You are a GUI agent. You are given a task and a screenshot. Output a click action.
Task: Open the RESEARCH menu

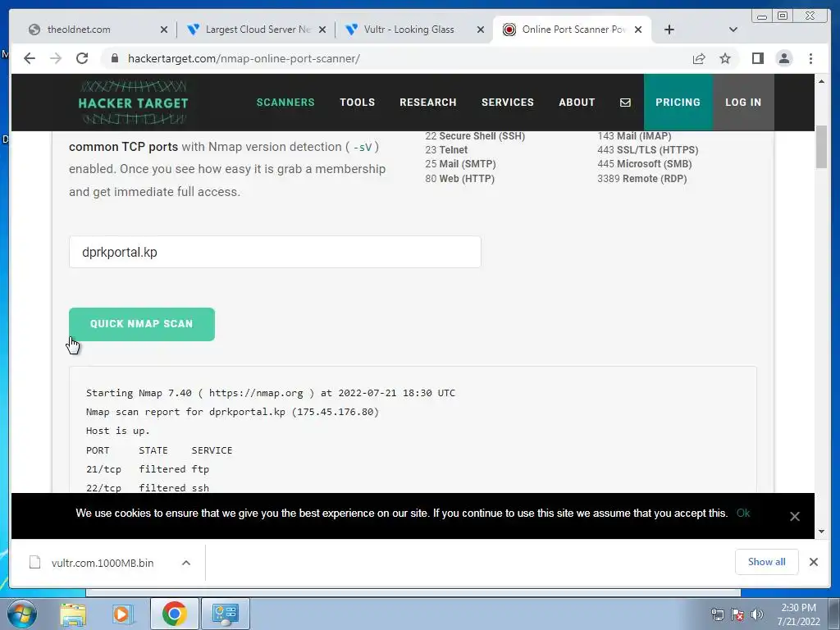pyautogui.click(x=428, y=103)
